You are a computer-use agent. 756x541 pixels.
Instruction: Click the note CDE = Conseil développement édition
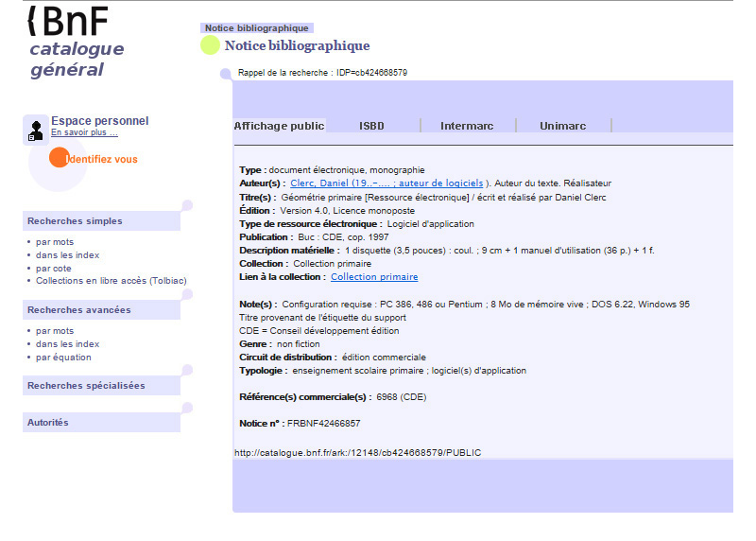[319, 331]
